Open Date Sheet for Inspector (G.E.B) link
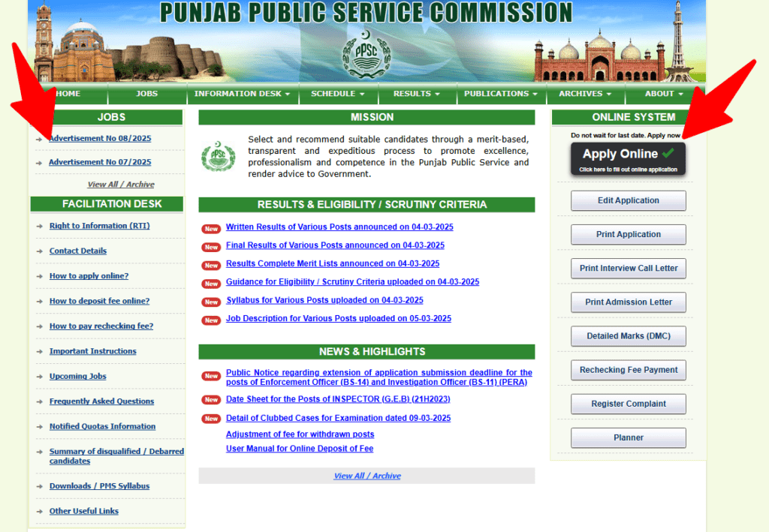The image size is (769, 532). click(x=338, y=399)
